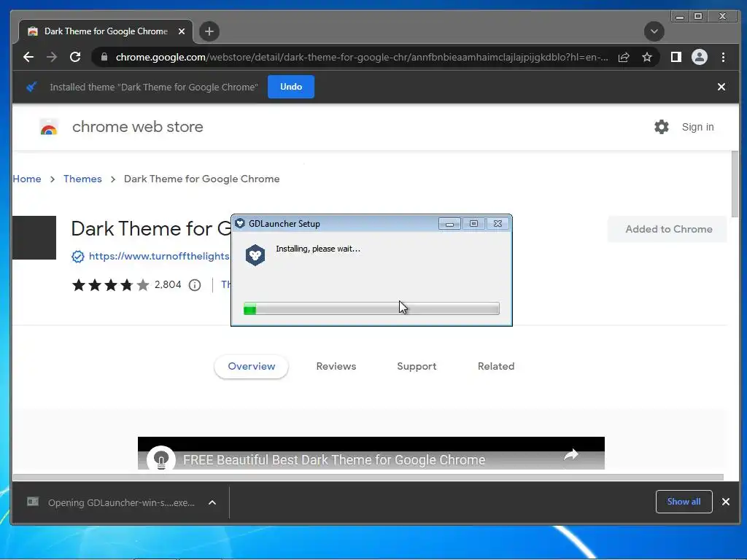Image resolution: width=747 pixels, height=560 pixels.
Task: Click the theme paintbrush icon in infobar
Action: pos(31,87)
